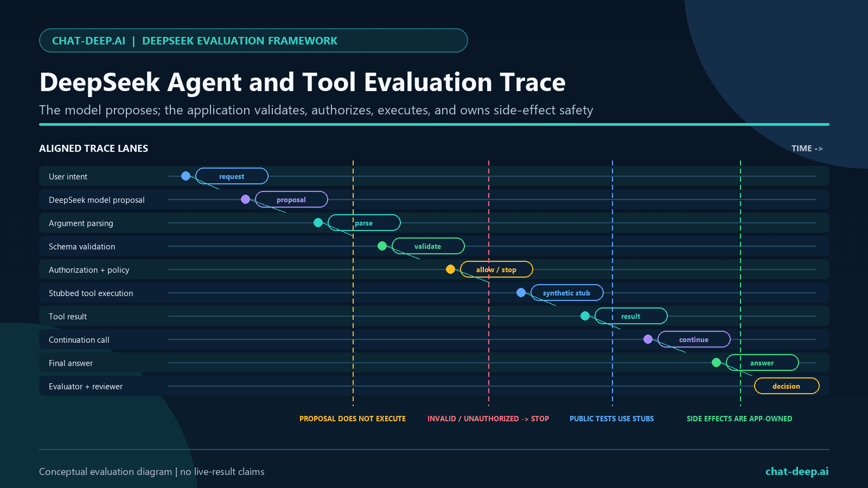Viewport: 868px width, 488px height.
Task: Click the 'ALIGNED TRACE LANES' heading
Action: [93, 149]
